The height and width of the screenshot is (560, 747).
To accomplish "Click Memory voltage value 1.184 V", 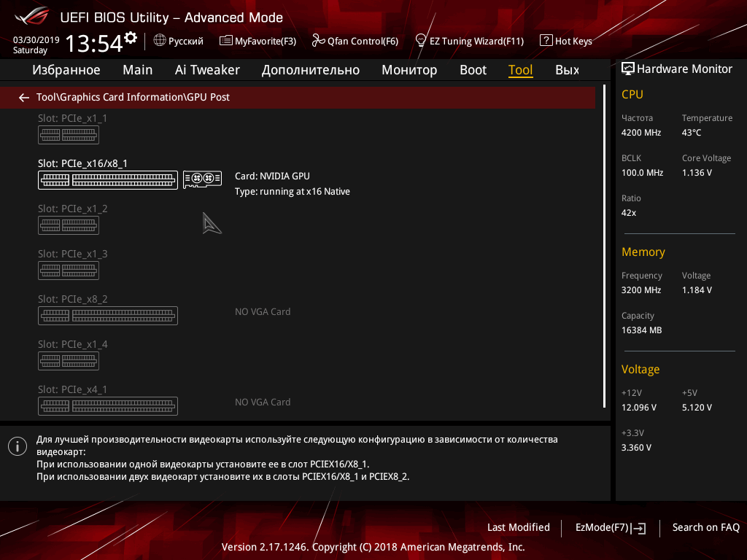I will 697,290.
